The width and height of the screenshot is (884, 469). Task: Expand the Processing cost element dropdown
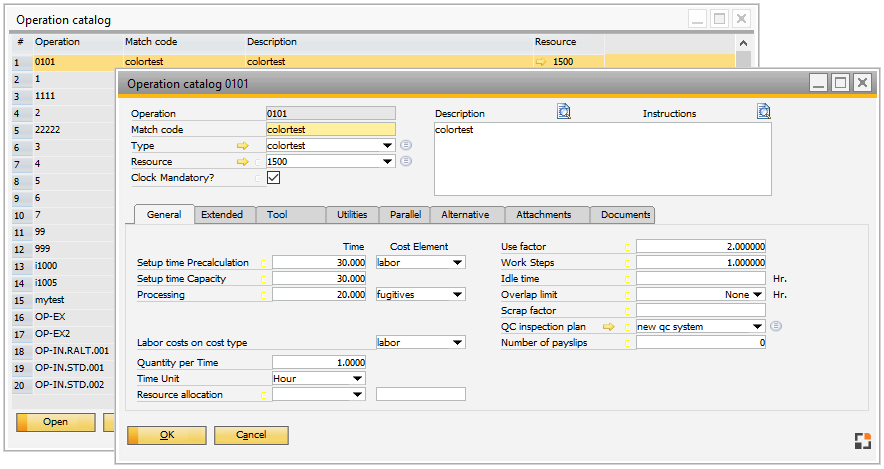click(458, 295)
